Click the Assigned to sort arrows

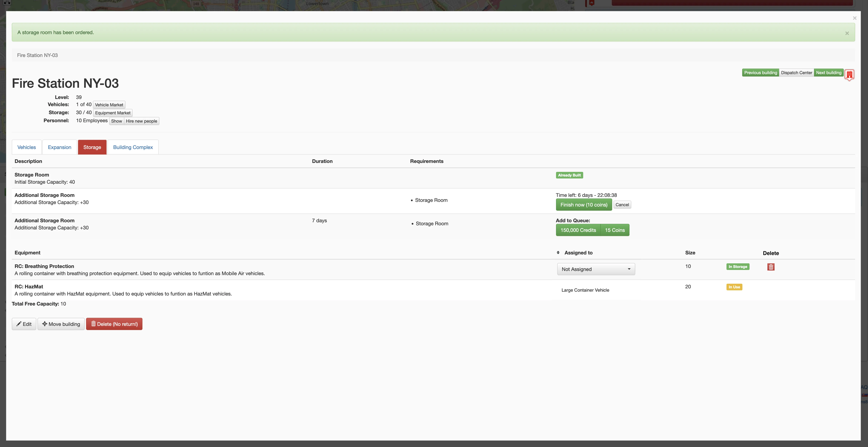click(x=558, y=253)
